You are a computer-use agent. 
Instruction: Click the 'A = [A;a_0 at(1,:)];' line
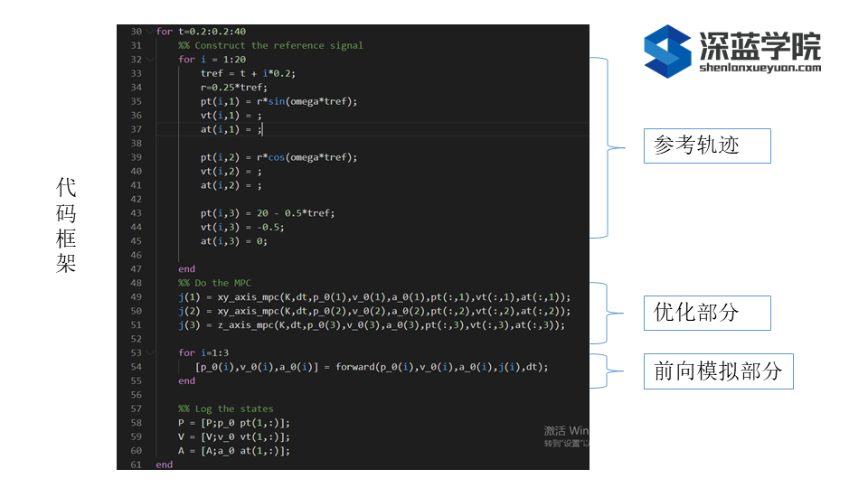(234, 450)
